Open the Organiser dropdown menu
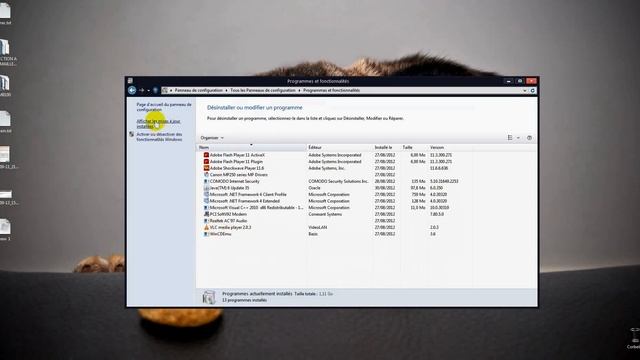The height and width of the screenshot is (360, 640). [212, 138]
